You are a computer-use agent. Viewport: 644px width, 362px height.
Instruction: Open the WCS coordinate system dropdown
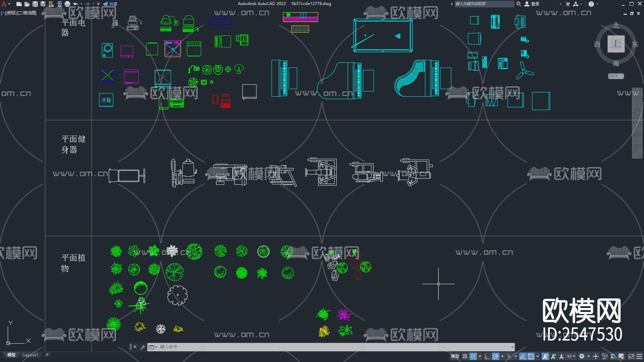[616, 76]
